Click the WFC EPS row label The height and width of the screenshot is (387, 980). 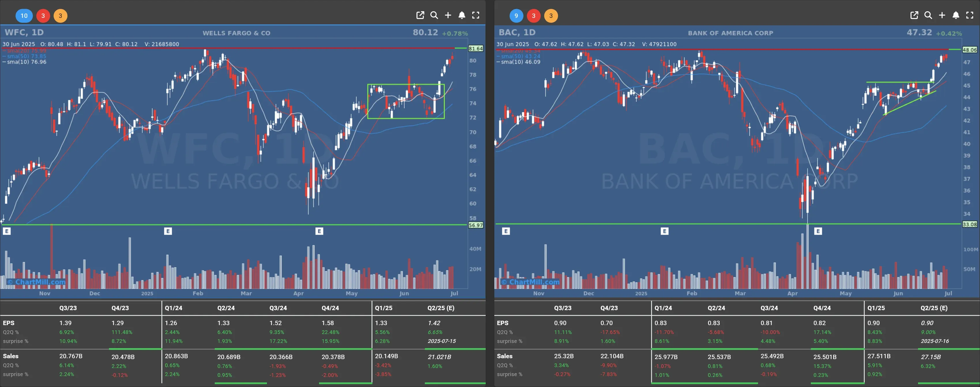(x=9, y=323)
